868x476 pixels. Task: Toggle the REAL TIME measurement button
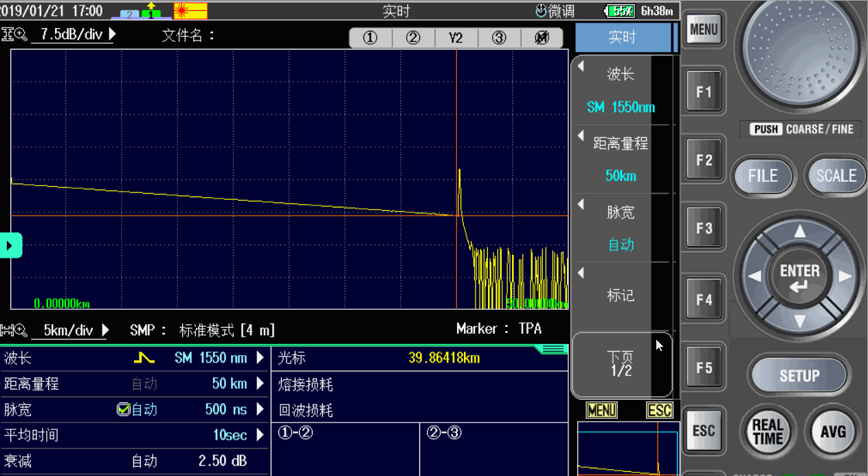767,431
